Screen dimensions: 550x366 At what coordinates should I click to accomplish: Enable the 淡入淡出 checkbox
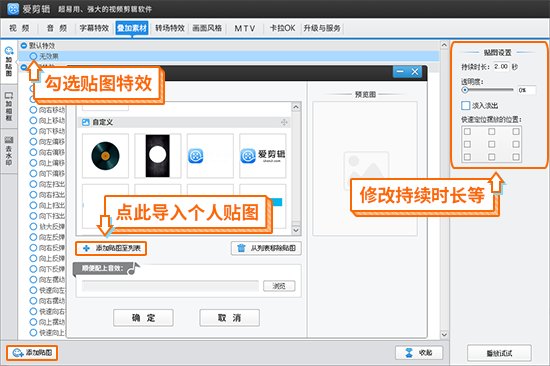coord(465,105)
